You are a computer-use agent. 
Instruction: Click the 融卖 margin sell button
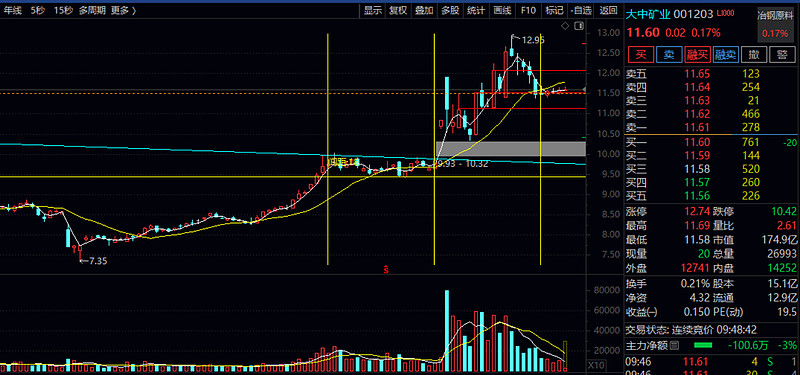click(726, 54)
